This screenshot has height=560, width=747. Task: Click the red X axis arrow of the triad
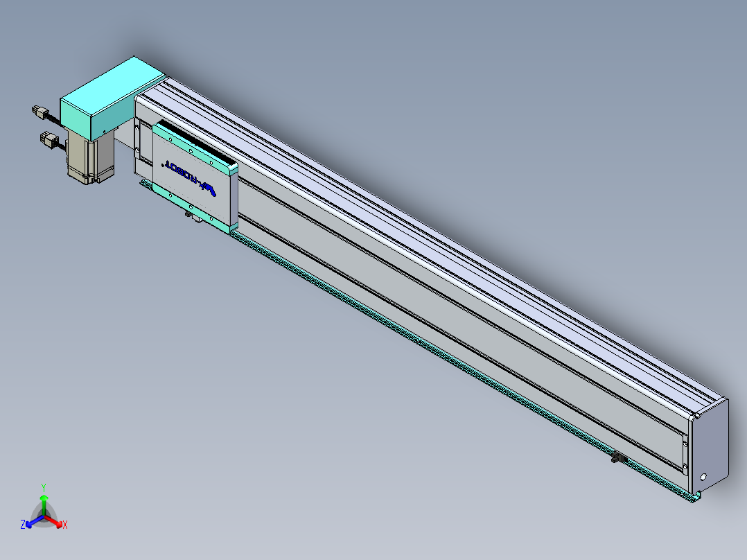tap(54, 521)
